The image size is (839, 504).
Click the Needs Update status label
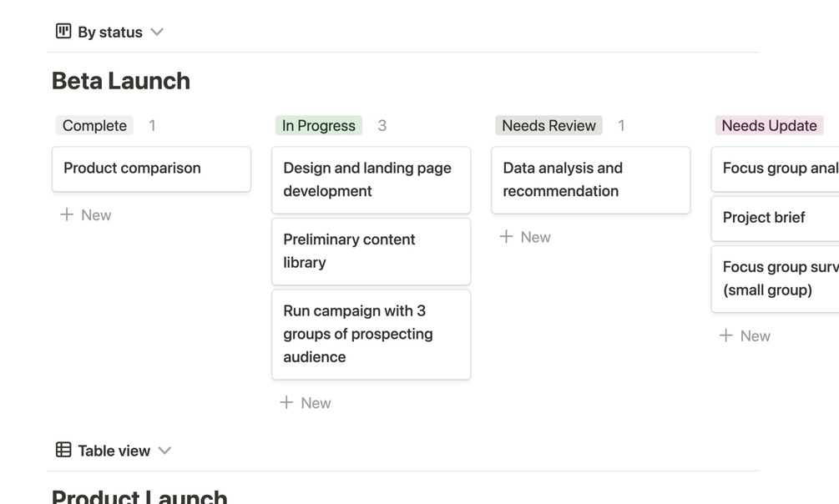click(768, 125)
